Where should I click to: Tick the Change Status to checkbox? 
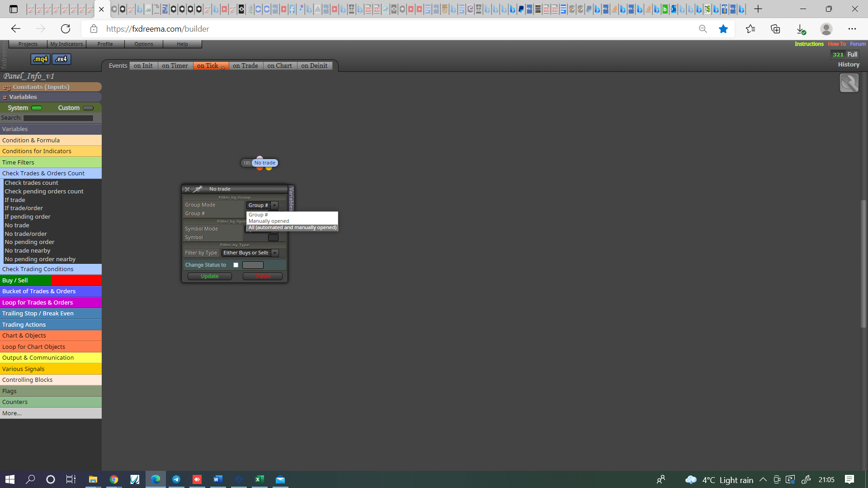click(x=236, y=265)
